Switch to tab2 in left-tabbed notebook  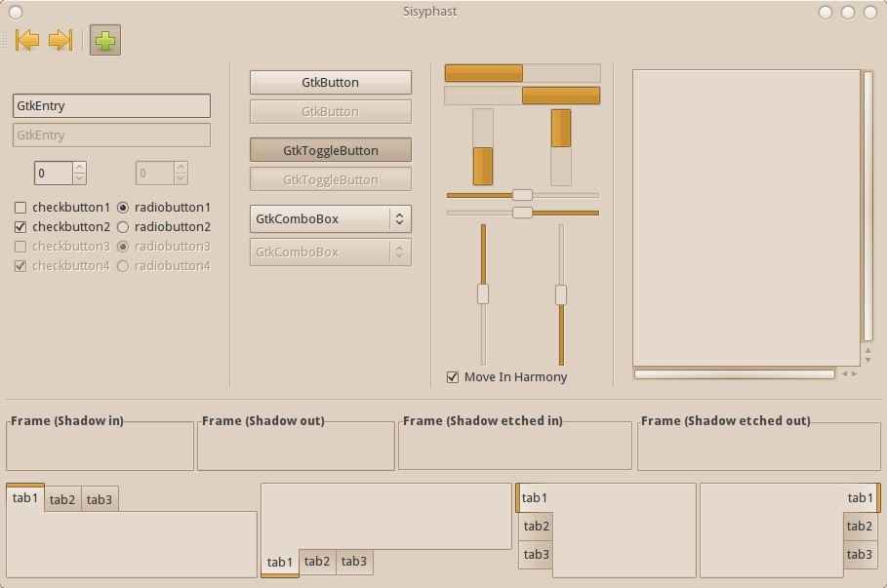(x=536, y=527)
